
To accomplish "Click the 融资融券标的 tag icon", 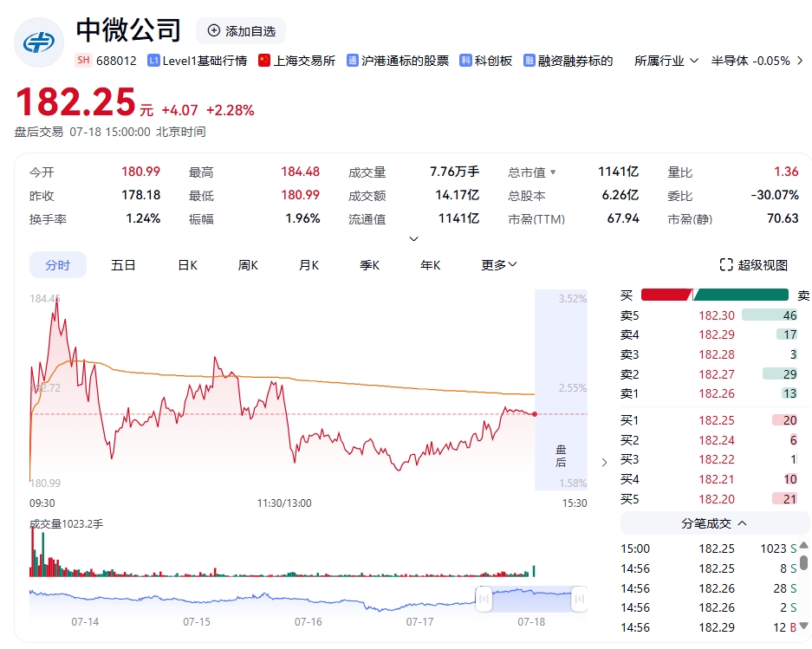I will pos(529,61).
